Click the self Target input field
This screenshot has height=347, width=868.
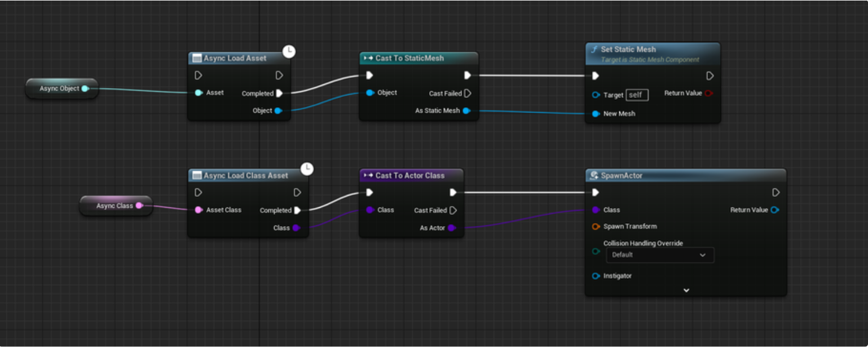[x=637, y=95]
